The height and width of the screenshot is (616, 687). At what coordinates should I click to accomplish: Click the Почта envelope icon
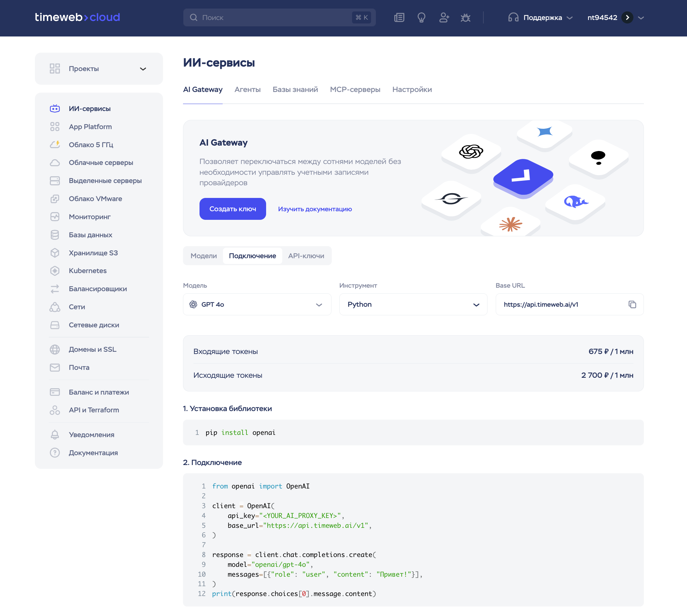pos(55,368)
